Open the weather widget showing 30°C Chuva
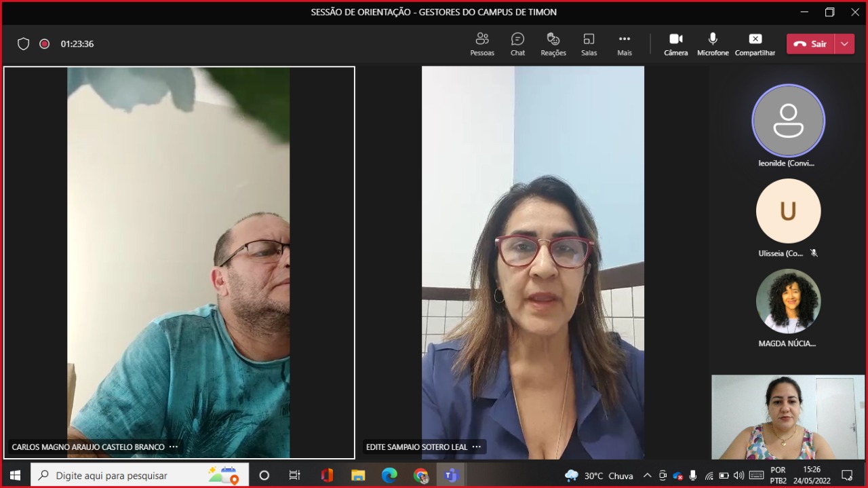The height and width of the screenshot is (488, 868). tap(599, 476)
